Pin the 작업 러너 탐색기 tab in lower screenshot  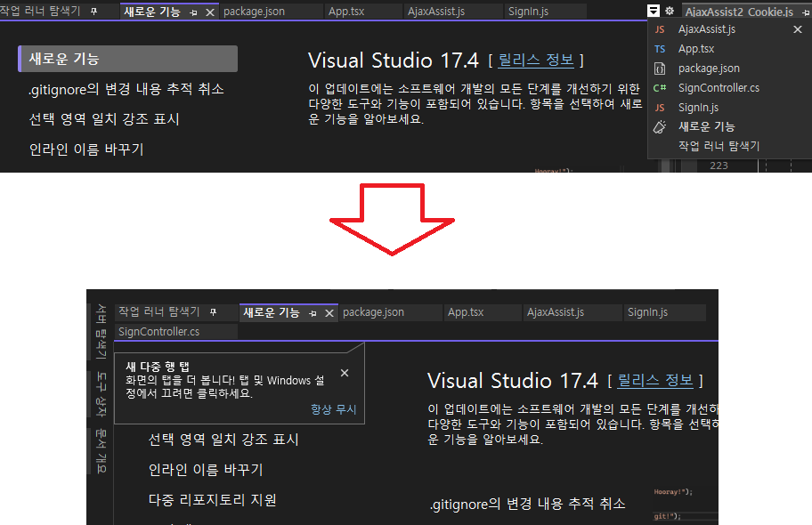[213, 311]
